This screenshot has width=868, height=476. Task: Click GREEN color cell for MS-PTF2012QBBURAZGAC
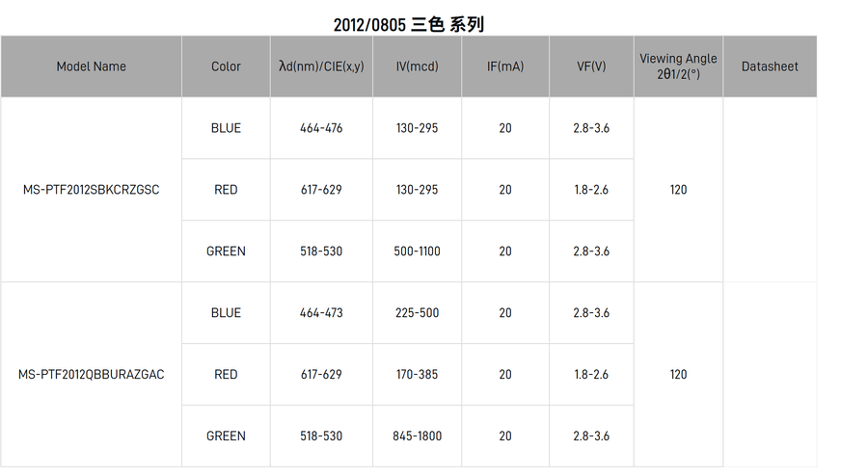coord(226,436)
